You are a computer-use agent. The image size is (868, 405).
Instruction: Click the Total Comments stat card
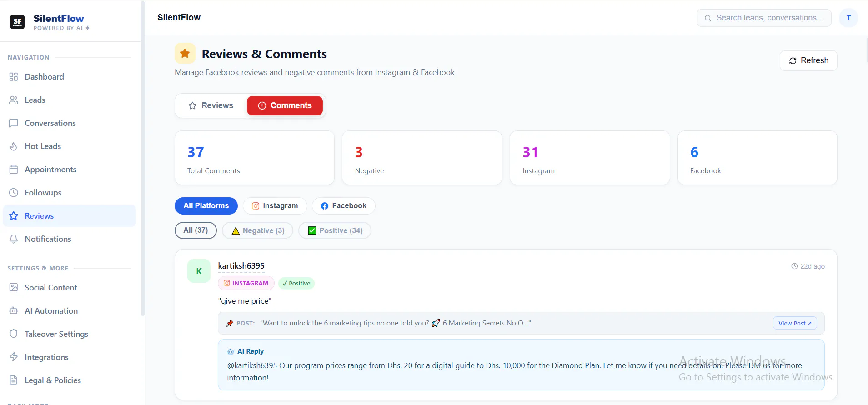click(x=255, y=158)
